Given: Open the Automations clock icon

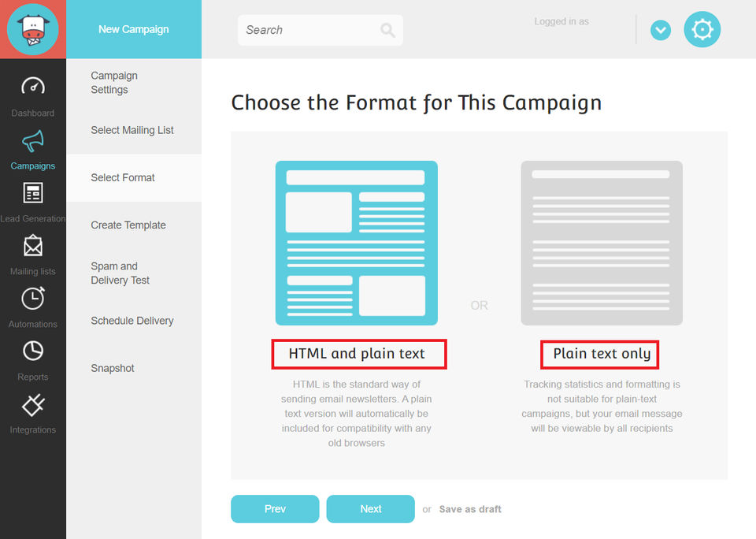Looking at the screenshot, I should pyautogui.click(x=33, y=299).
